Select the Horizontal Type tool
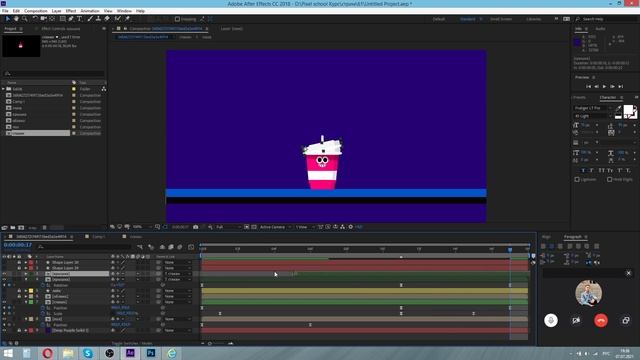This screenshot has width=640, height=360. (80, 19)
